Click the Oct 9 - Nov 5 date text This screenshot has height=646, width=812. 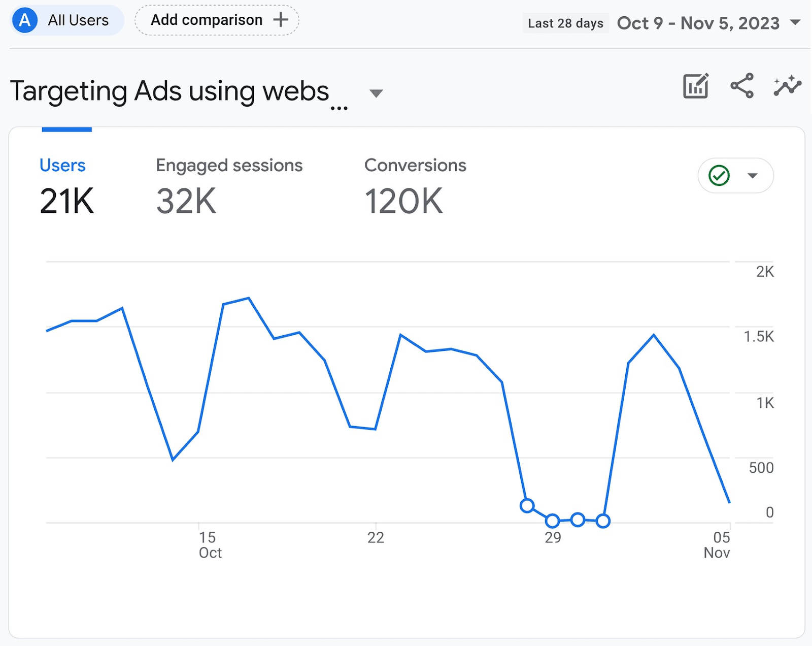[698, 23]
